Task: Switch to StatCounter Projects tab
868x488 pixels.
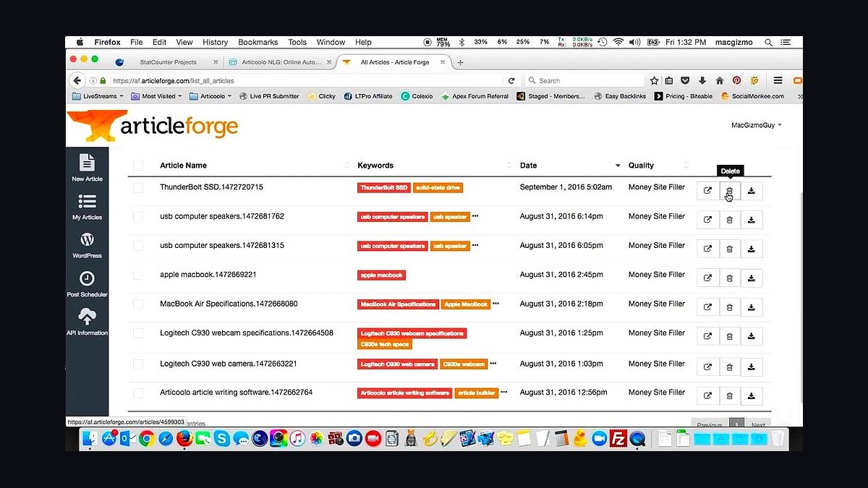Action: (168, 63)
